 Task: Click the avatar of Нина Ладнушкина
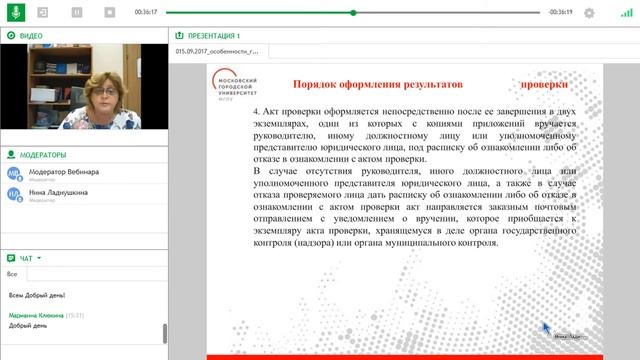[14, 194]
